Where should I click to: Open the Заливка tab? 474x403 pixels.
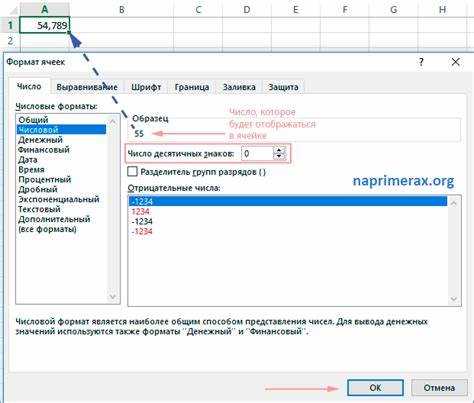(x=239, y=87)
